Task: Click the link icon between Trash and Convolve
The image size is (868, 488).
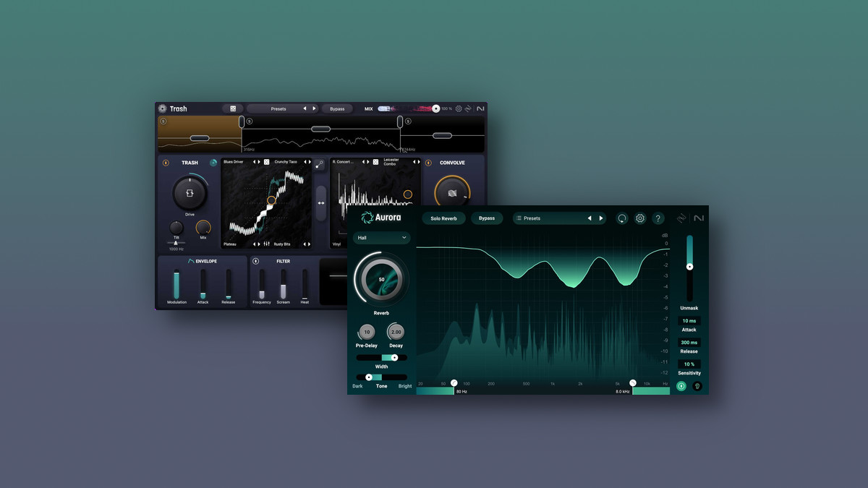Action: point(320,165)
